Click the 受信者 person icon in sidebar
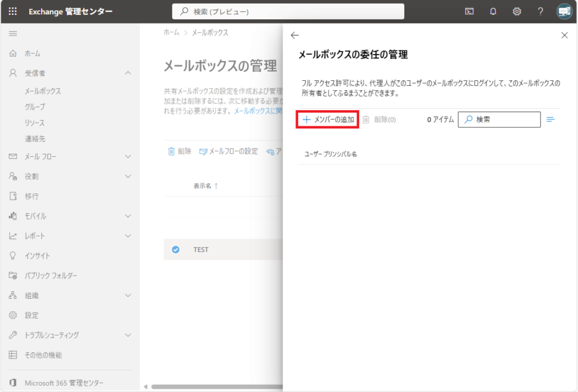The image size is (578, 392). [13, 73]
